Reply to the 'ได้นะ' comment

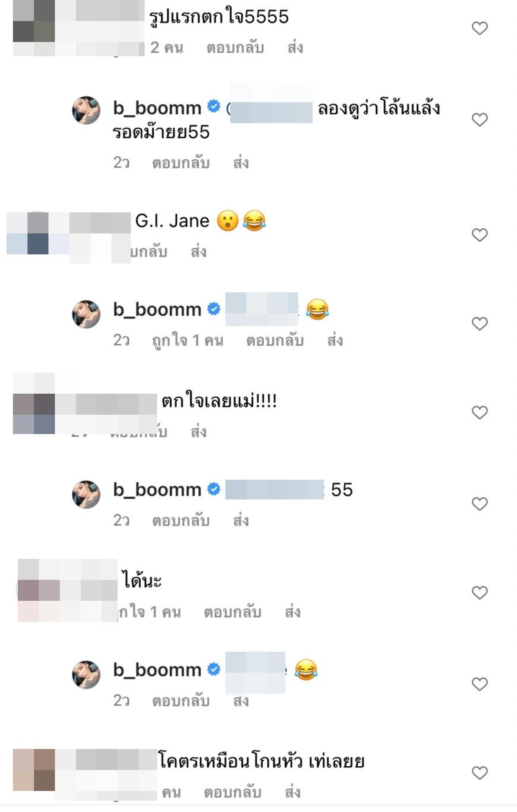pyautogui.click(x=232, y=612)
